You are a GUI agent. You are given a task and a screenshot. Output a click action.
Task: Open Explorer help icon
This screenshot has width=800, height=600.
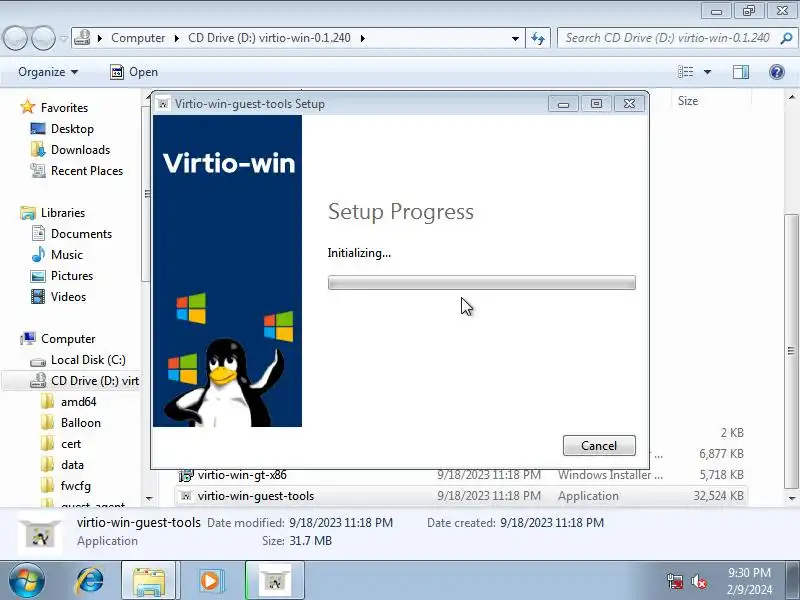point(777,72)
